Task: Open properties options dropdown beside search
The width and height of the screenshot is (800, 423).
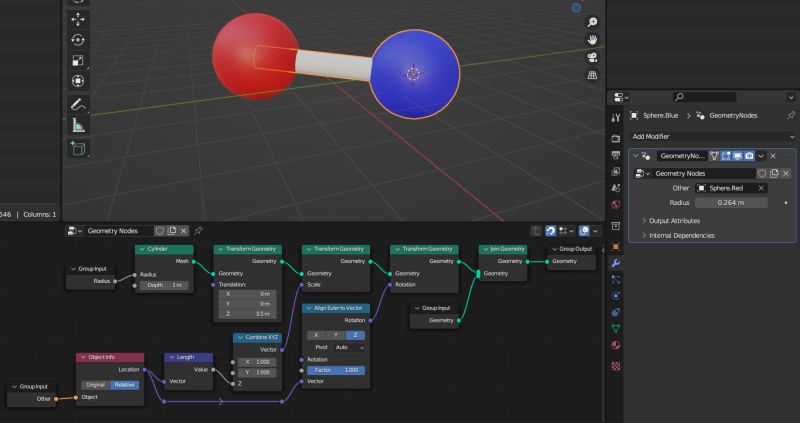Action: (791, 97)
